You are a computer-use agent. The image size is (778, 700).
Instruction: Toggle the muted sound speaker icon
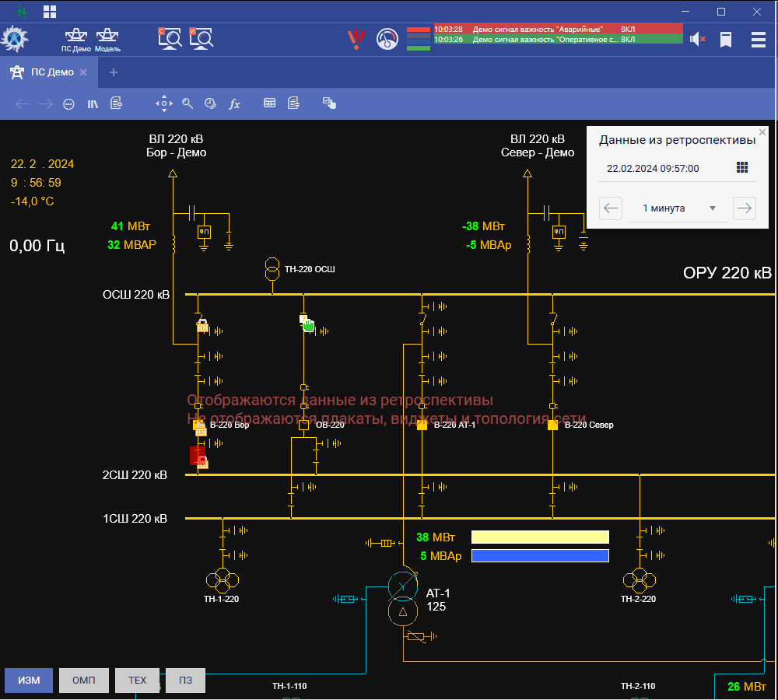(697, 39)
